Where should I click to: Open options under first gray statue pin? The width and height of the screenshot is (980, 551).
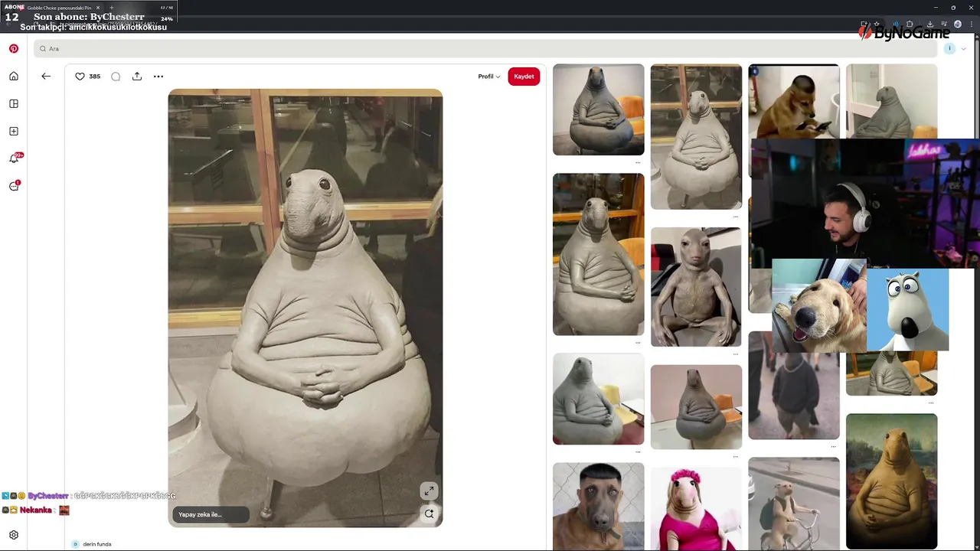638,162
